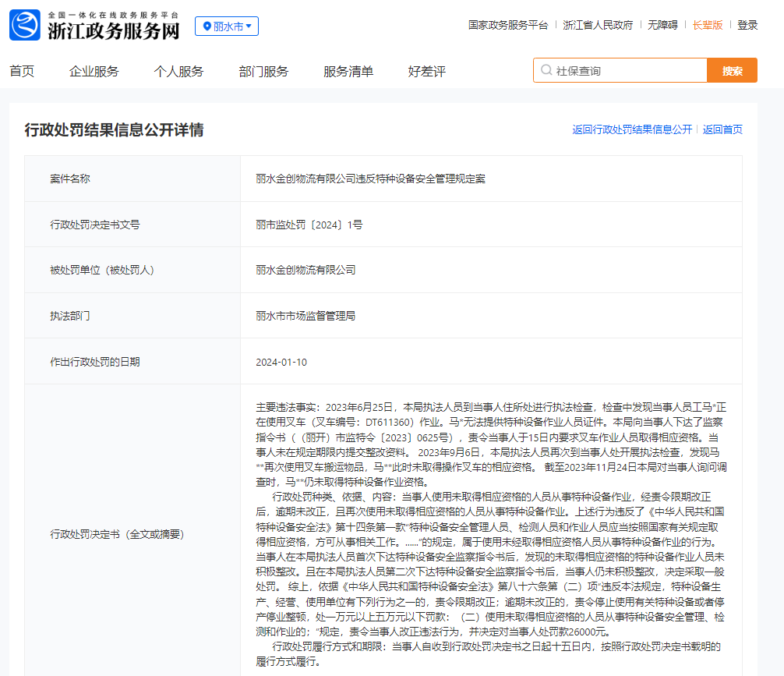
Task: Select the value 丽水市市场监督管理局
Action: pos(305,316)
